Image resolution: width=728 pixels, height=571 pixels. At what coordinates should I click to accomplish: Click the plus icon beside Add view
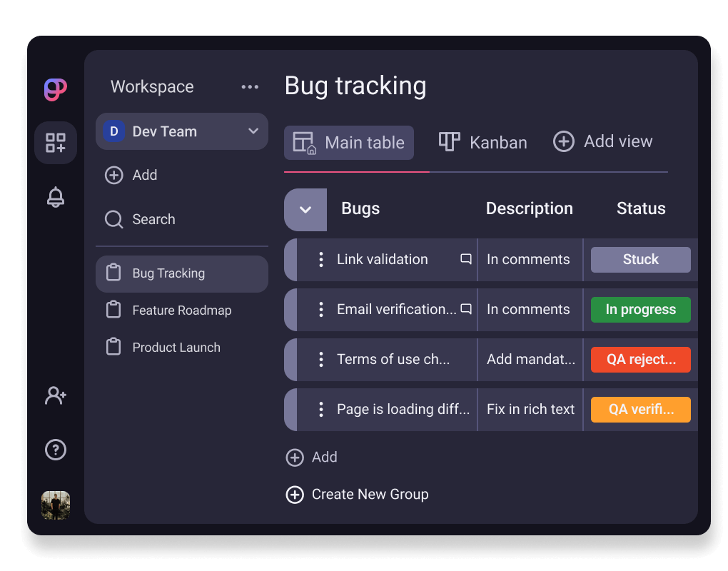[563, 141]
